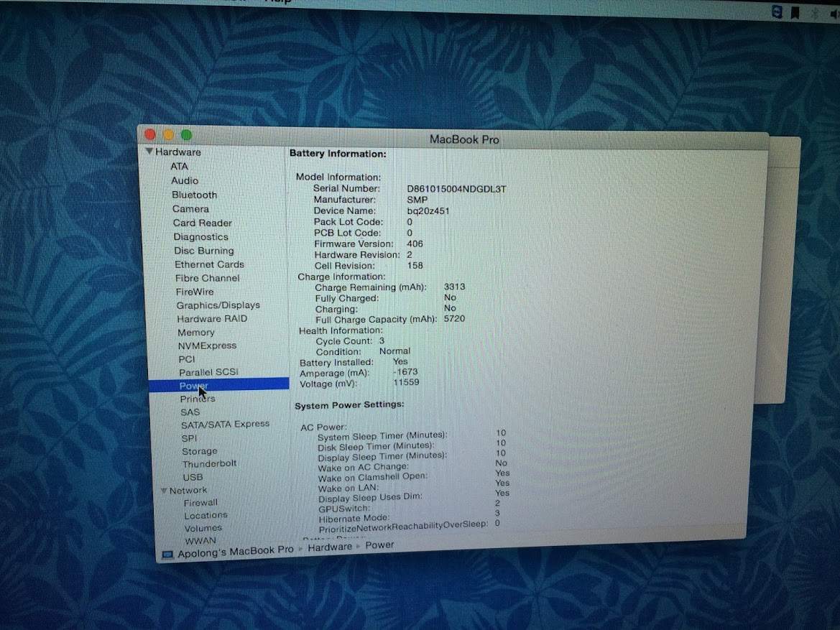Click the green zoom window button
Screen dimensions: 840x630
[186, 135]
